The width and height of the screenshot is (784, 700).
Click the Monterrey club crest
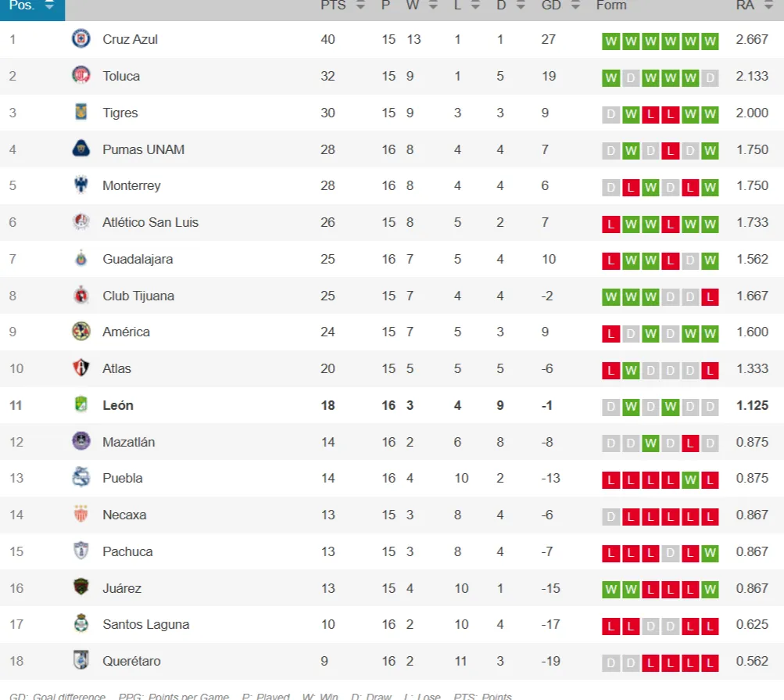pos(81,185)
